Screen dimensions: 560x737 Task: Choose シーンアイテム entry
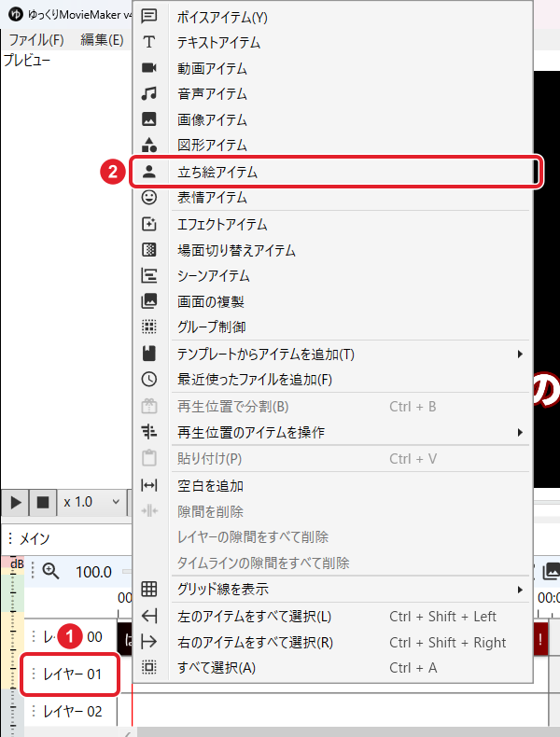[x=332, y=276]
